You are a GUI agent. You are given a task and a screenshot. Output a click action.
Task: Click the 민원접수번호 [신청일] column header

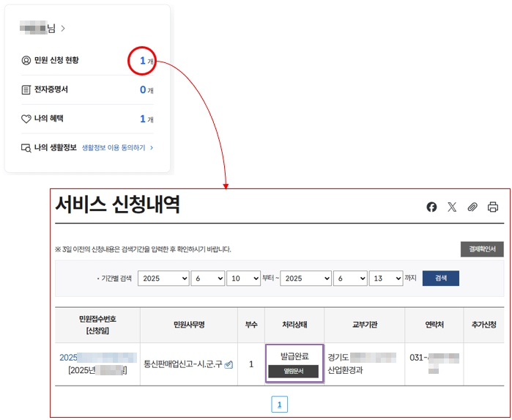pyautogui.click(x=97, y=325)
